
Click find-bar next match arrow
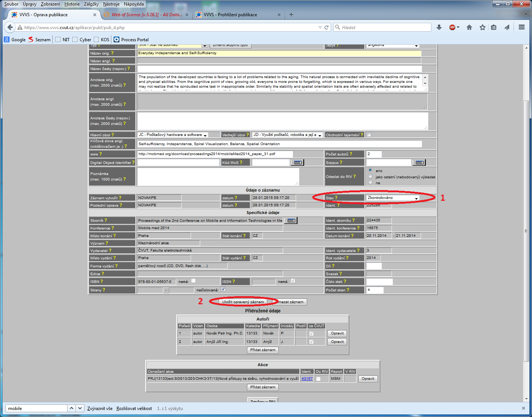pyautogui.click(x=80, y=408)
